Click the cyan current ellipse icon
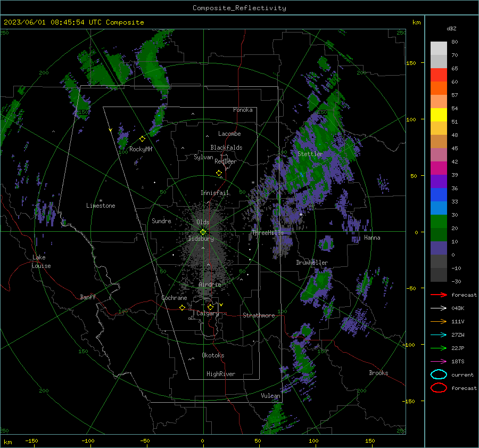Screen dimensions: 479x448 pyautogui.click(x=439, y=374)
